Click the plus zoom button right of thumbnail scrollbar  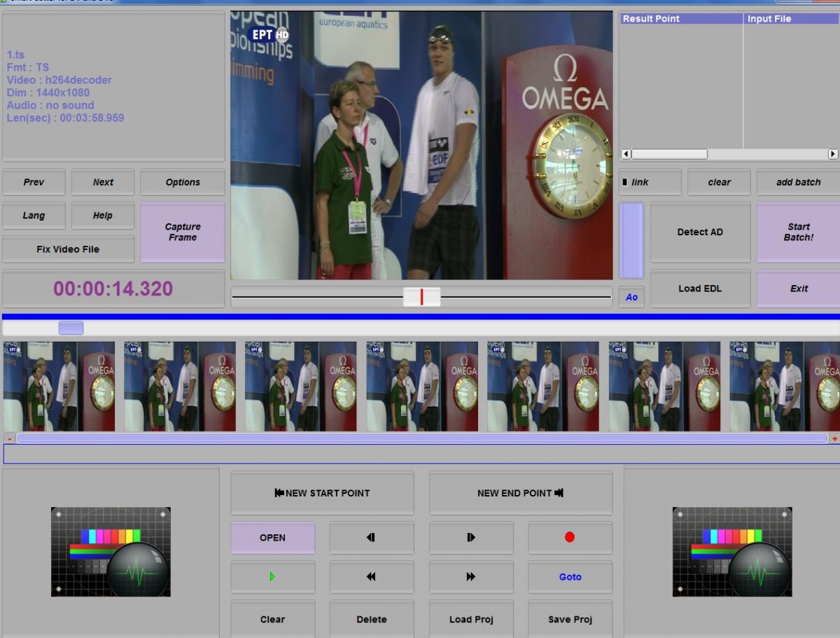(x=834, y=438)
